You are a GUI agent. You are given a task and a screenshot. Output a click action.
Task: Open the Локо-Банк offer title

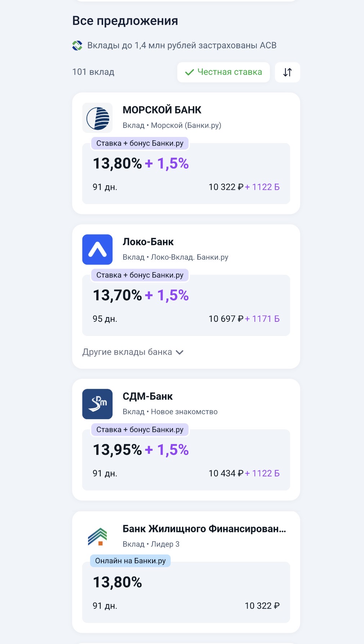[x=148, y=242]
